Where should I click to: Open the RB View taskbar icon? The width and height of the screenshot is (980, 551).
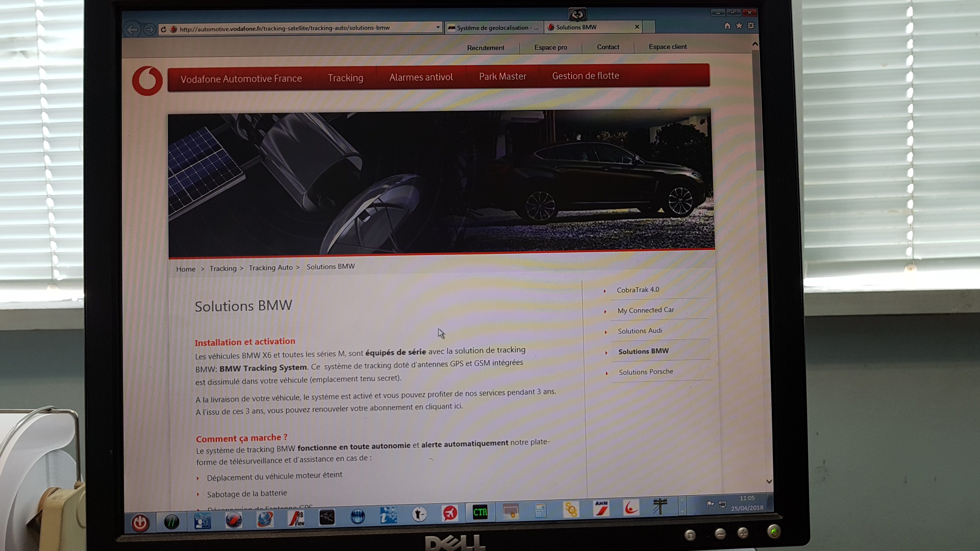296,518
